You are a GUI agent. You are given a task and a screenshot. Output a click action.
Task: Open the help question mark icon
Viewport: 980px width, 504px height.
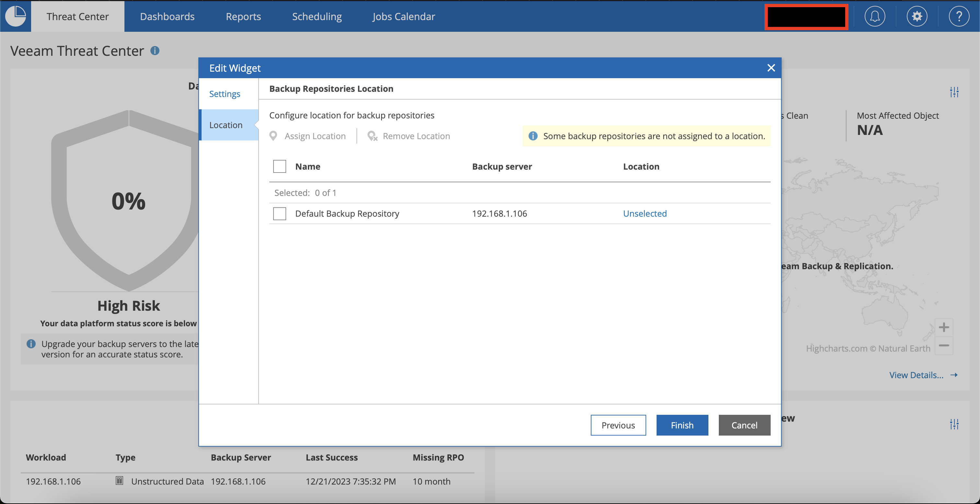tap(959, 16)
